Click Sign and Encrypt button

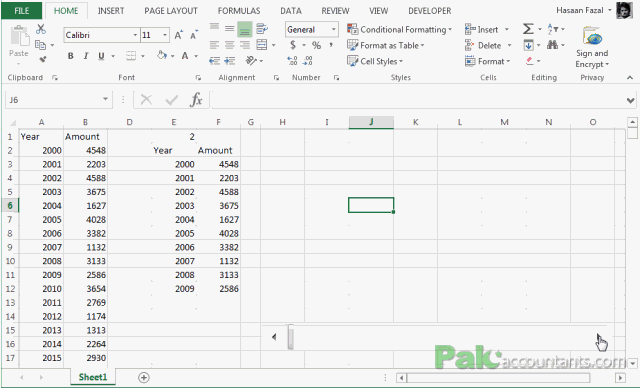[592, 47]
